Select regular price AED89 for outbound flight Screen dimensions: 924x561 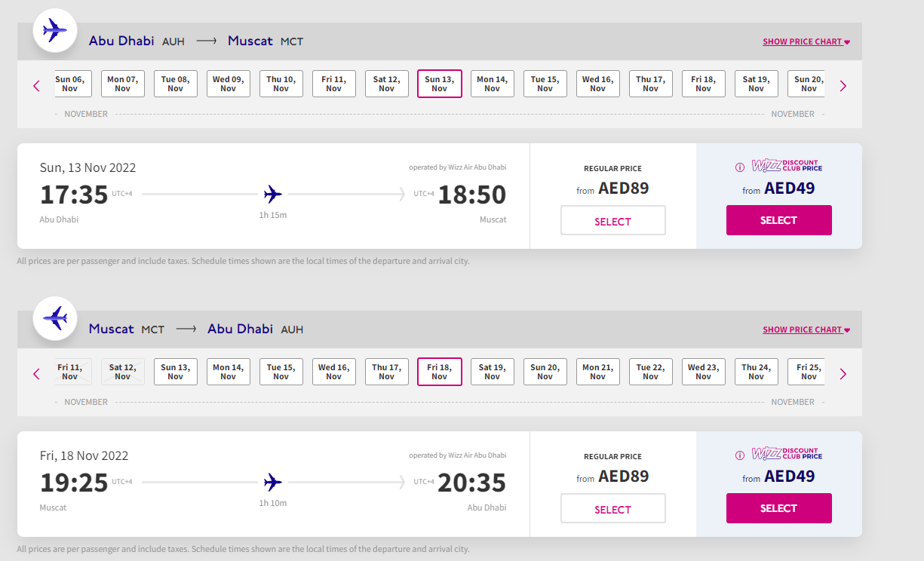coord(613,220)
